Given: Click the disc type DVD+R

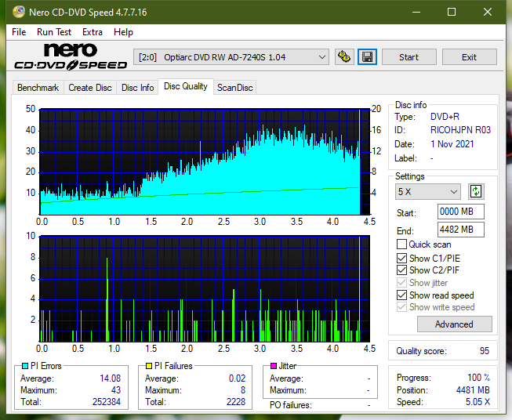Looking at the screenshot, I should (x=445, y=117).
